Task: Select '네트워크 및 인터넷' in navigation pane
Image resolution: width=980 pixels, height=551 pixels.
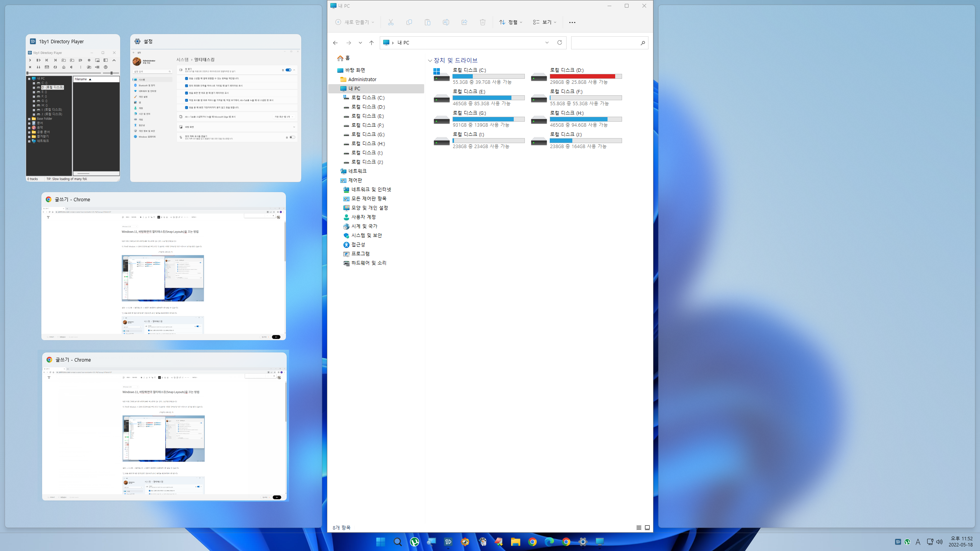Action: [371, 189]
